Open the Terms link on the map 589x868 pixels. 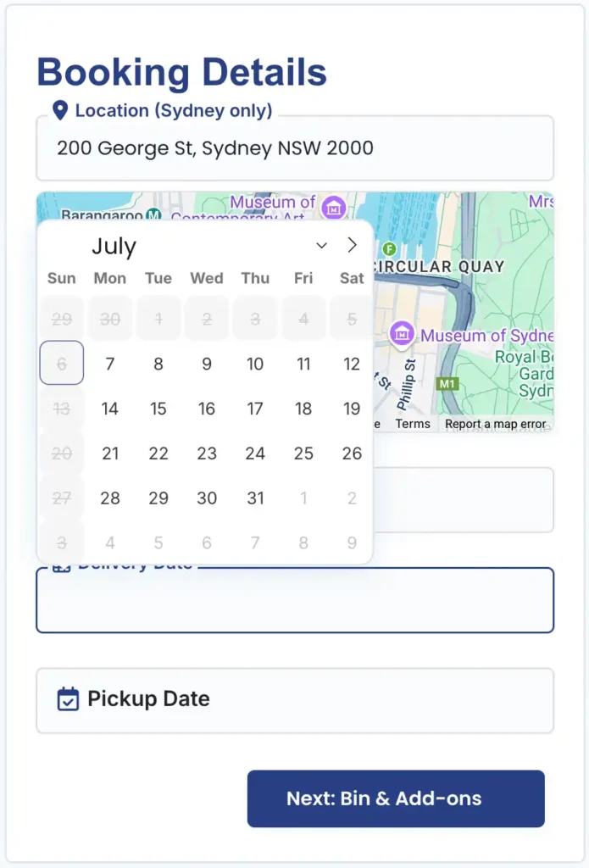pyautogui.click(x=413, y=424)
